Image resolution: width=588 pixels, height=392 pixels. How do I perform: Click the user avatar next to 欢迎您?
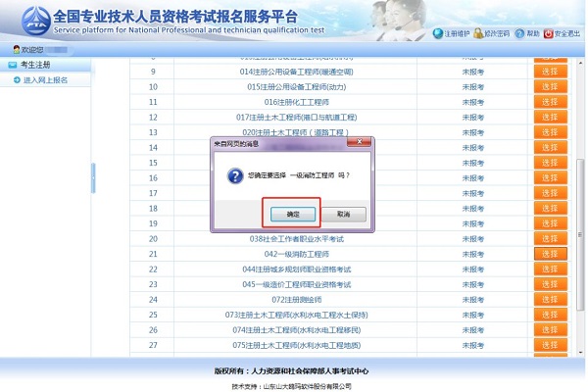pos(17,50)
